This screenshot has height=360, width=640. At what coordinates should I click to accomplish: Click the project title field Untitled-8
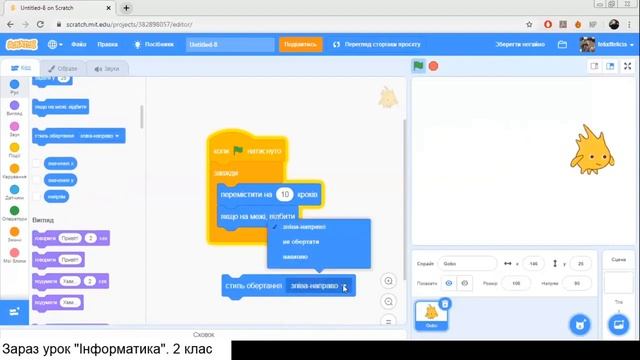(230, 44)
